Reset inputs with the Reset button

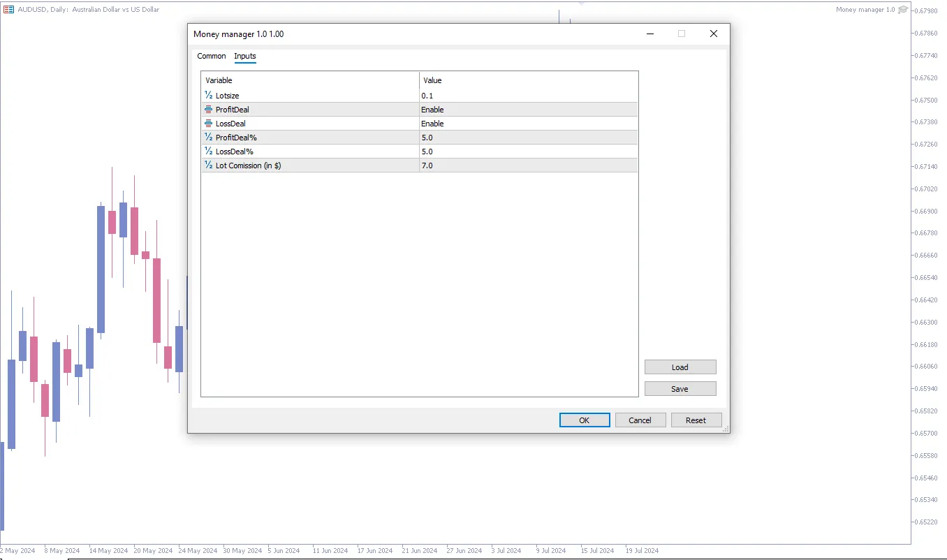tap(696, 420)
